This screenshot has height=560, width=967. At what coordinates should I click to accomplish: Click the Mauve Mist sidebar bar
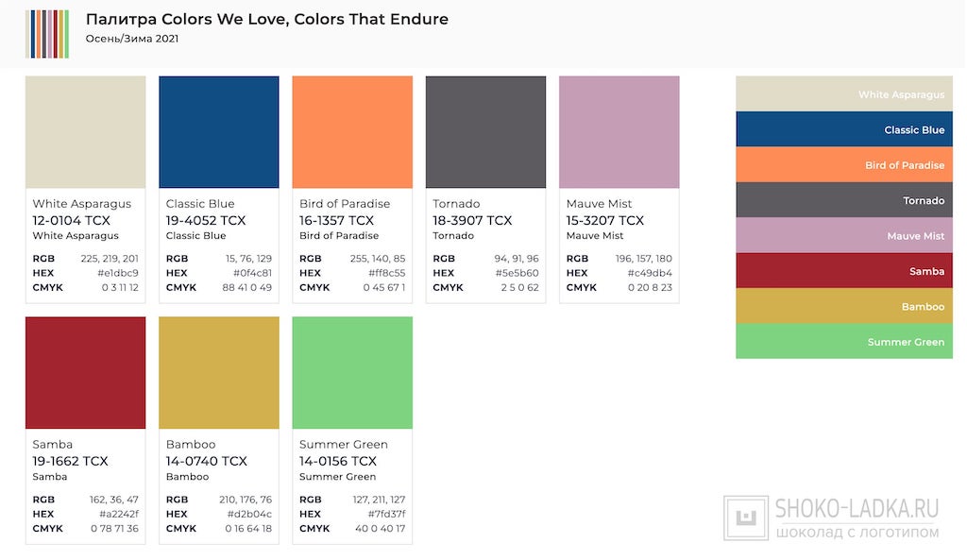(x=843, y=235)
